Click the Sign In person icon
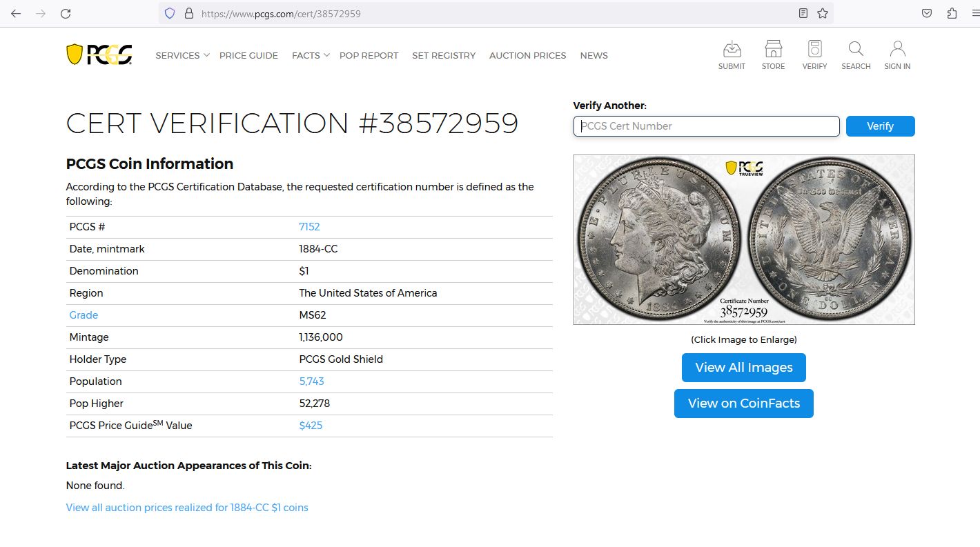980x547 pixels. (x=897, y=55)
